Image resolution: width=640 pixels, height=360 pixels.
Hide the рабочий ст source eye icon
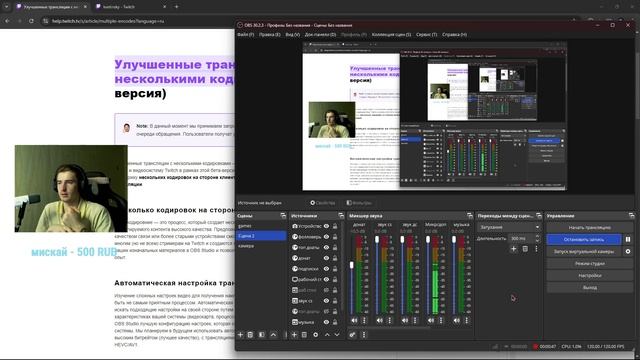327,280
